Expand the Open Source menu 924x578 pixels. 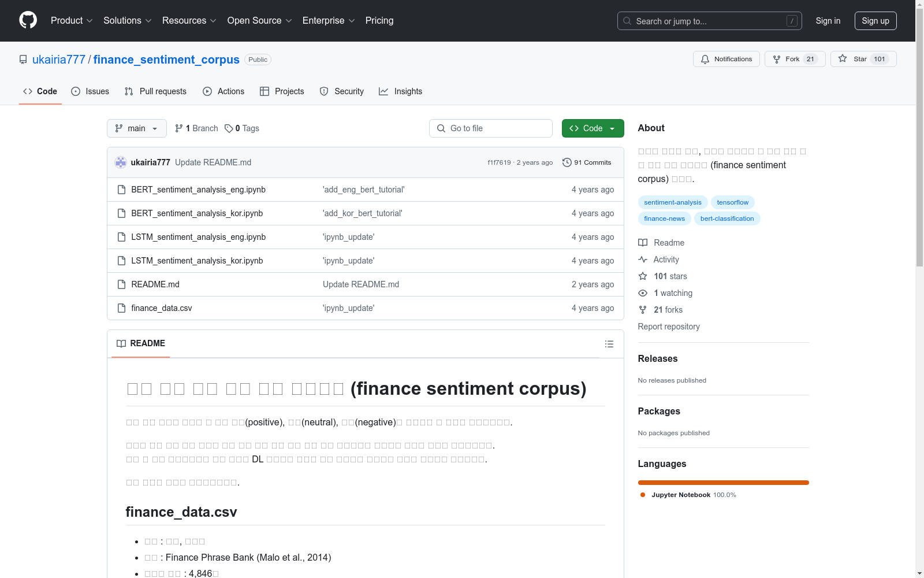click(259, 20)
